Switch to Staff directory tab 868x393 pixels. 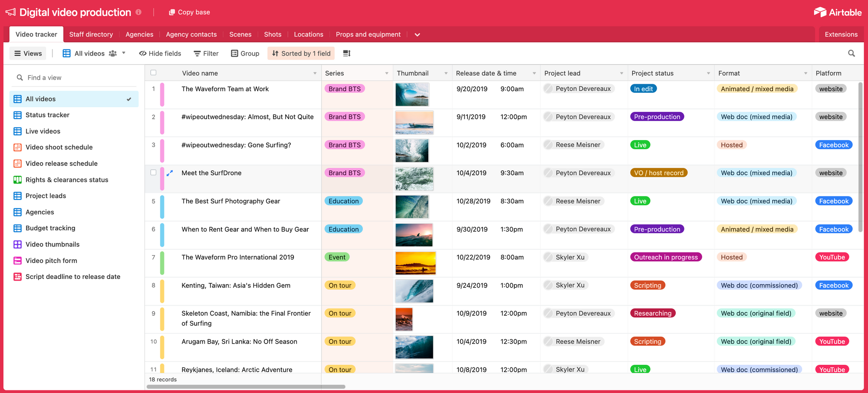pos(91,34)
